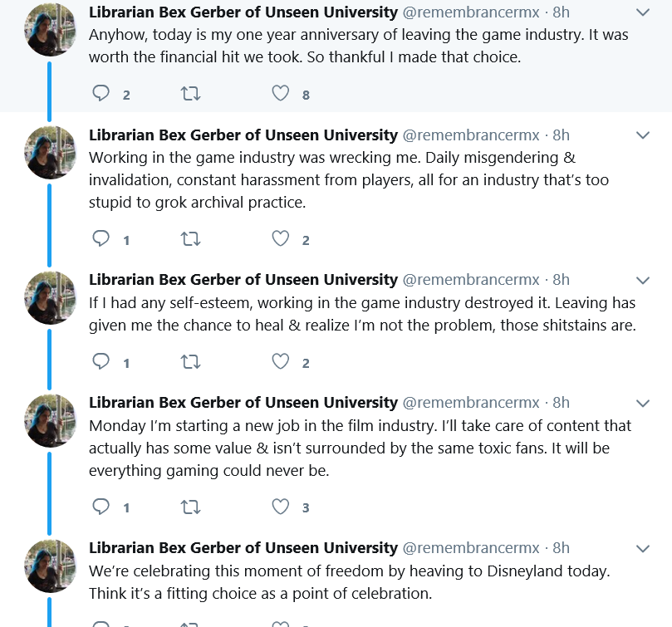Image resolution: width=672 pixels, height=627 pixels.
Task: Open the dropdown chevron on the 'film industry' tweet
Action: [x=643, y=404]
